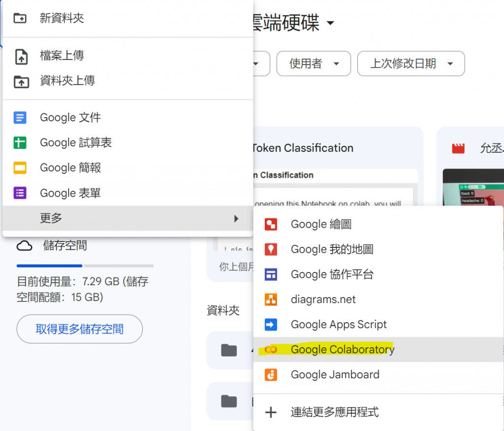
Task: Choose 檔案上傳 from the menu
Action: 128,56
